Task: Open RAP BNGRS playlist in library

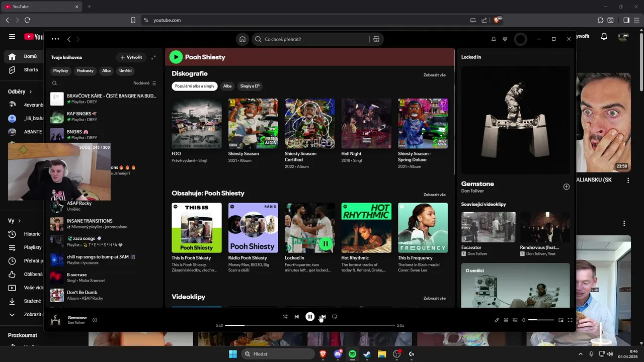Action: pos(104,117)
